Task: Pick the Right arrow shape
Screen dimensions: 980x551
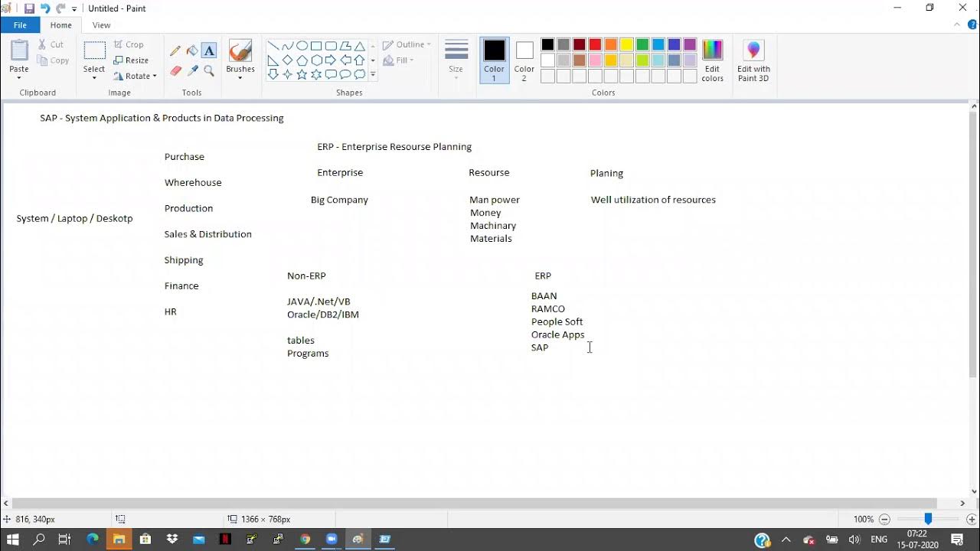Action: (x=331, y=60)
